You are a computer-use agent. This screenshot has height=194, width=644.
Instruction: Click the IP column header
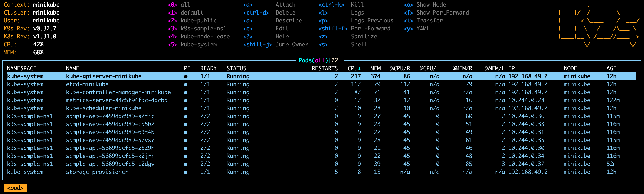(x=512, y=68)
